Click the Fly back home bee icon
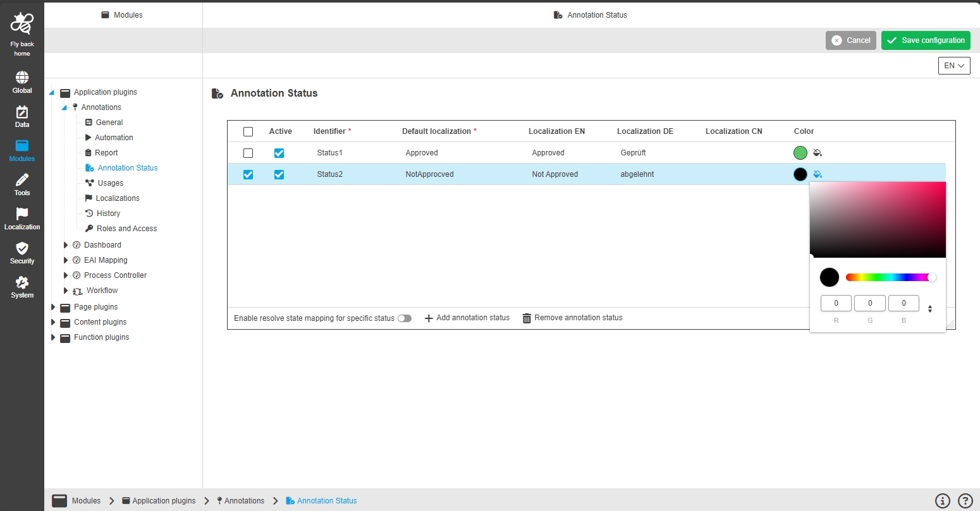This screenshot has width=980, height=511. click(22, 25)
